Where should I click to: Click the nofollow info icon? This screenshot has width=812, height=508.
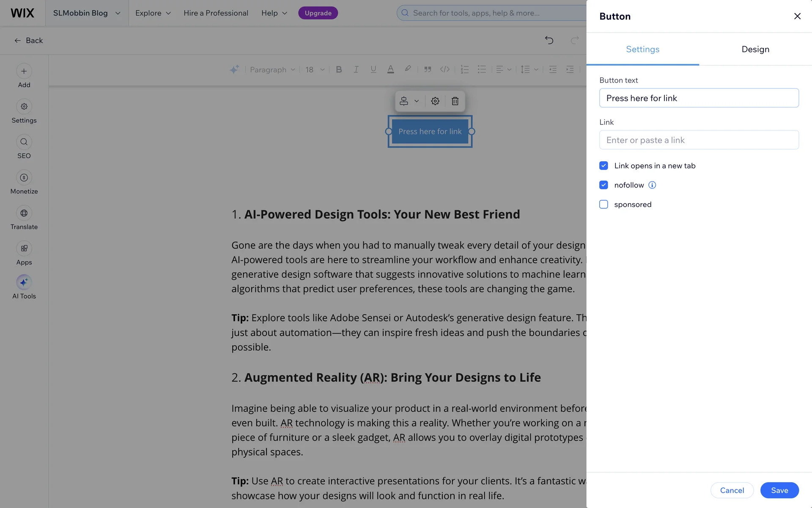click(x=652, y=185)
